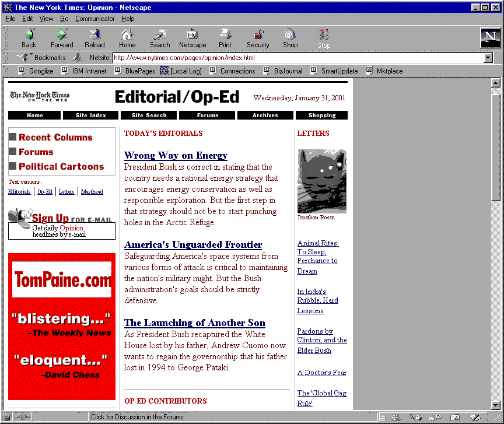The height and width of the screenshot is (424, 504).
Task: Open the SmartUpdate toolbar bookmark
Action: pos(334,71)
